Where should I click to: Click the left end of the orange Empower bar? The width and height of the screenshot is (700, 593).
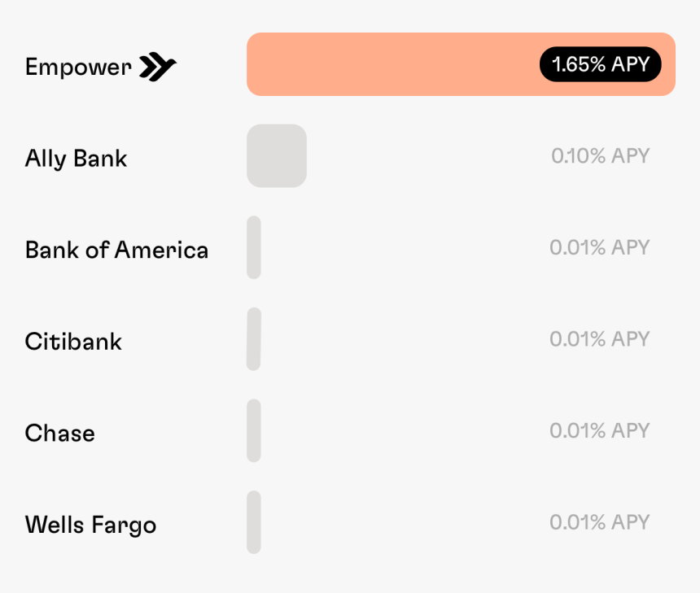click(x=257, y=64)
